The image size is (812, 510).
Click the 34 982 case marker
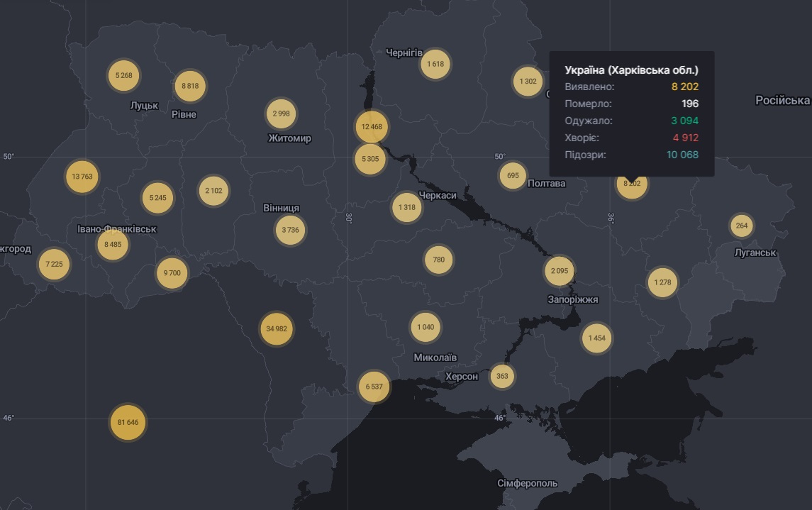tap(276, 329)
